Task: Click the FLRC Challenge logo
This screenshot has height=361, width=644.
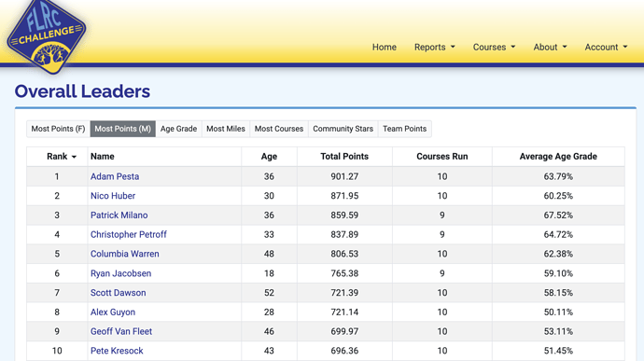Action: tap(47, 36)
